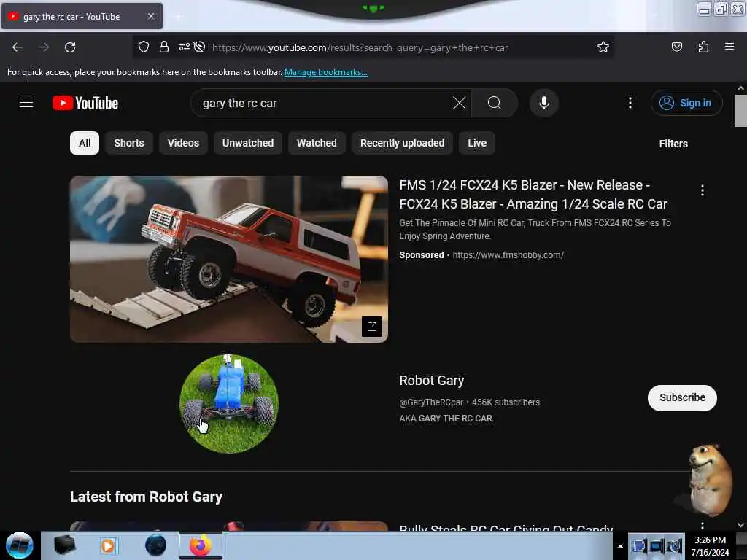Viewport: 747px width, 560px height.
Task: Select the Live filter chip
Action: pos(477,143)
